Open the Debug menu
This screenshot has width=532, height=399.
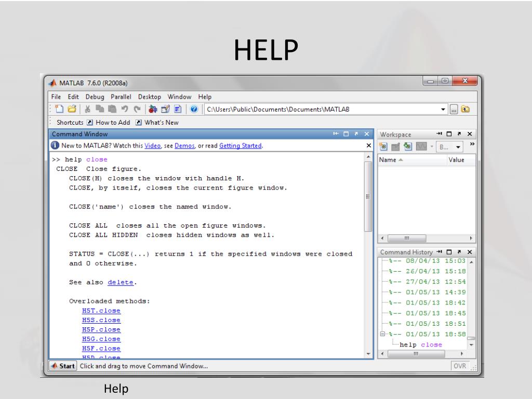(x=95, y=97)
